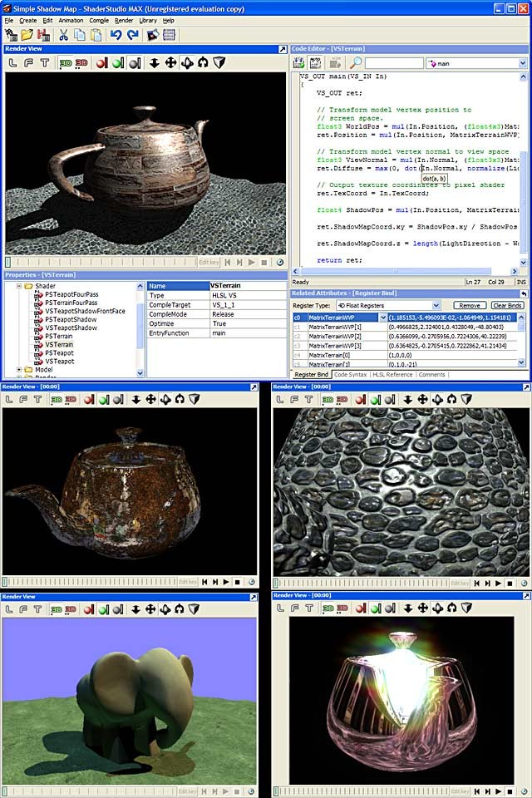Click the clock icon in top Render View timeline
Viewport: 532px width, 798px height.
pyautogui.click(x=280, y=262)
